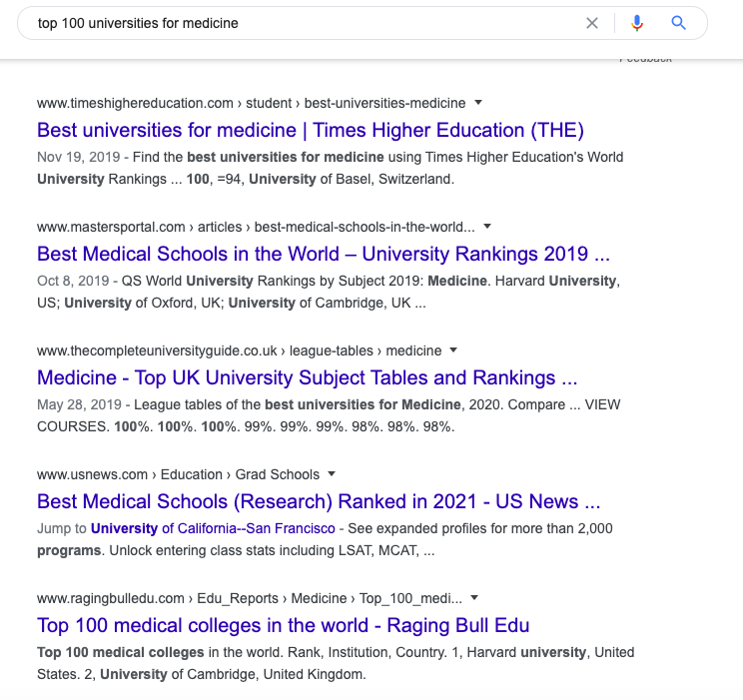The width and height of the screenshot is (743, 700).
Task: Jump to University of California--San Francisco link
Action: coord(213,528)
